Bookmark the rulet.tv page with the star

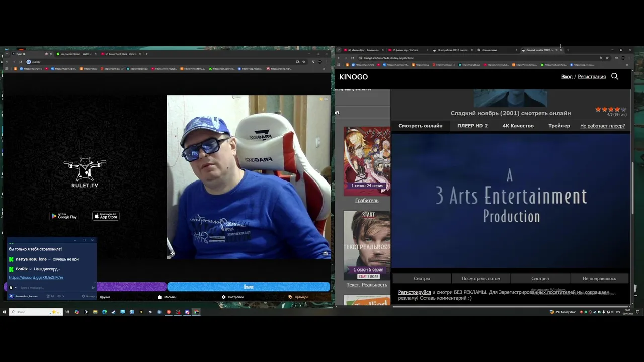click(x=303, y=62)
